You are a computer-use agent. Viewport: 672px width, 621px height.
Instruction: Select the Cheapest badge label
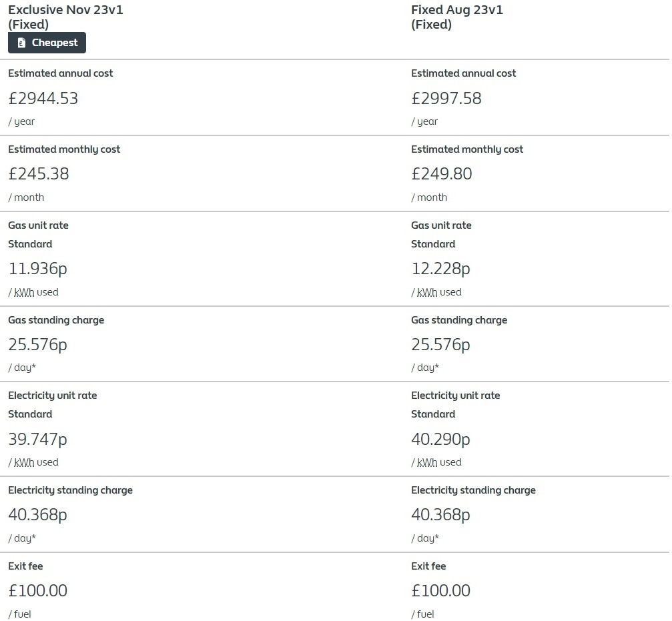pyautogui.click(x=55, y=43)
